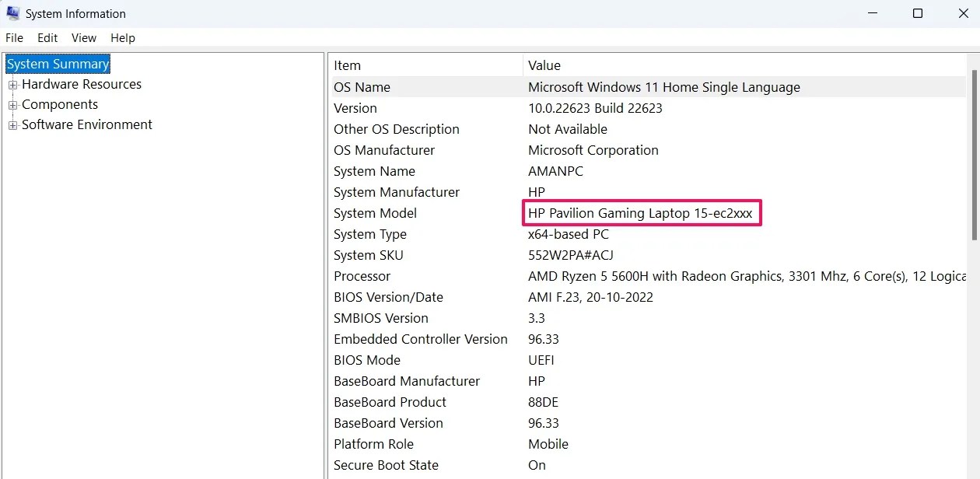
Task: Maximize the System Information window
Action: [918, 13]
